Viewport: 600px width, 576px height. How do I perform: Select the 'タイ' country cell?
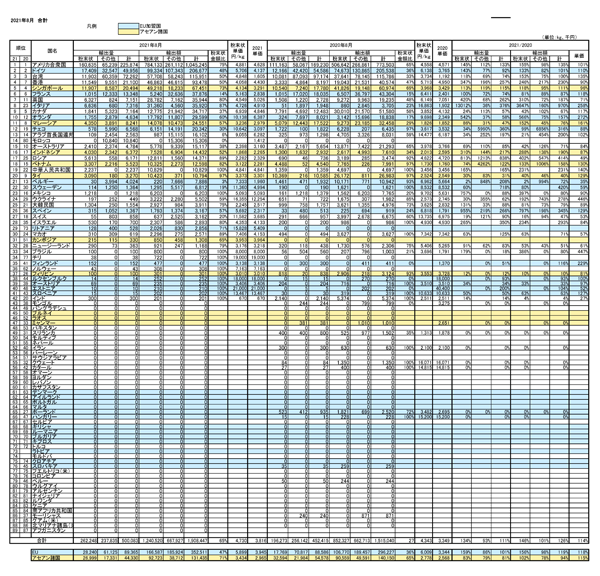52,176
